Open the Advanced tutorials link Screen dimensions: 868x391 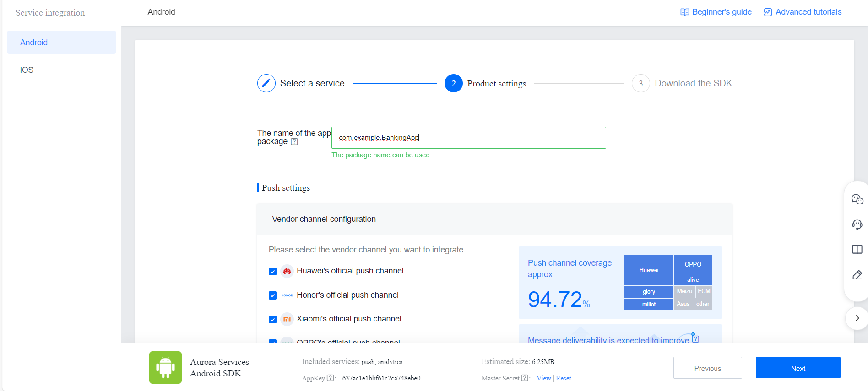pos(803,12)
